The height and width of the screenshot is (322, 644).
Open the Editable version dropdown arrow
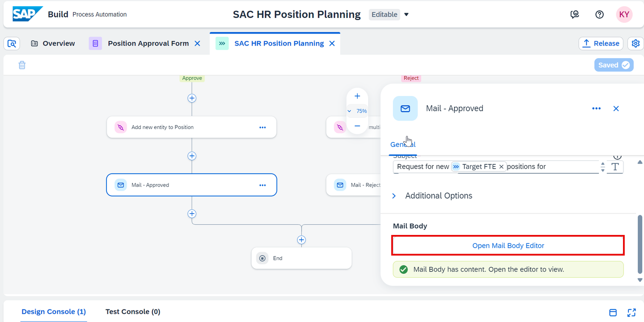(x=407, y=14)
